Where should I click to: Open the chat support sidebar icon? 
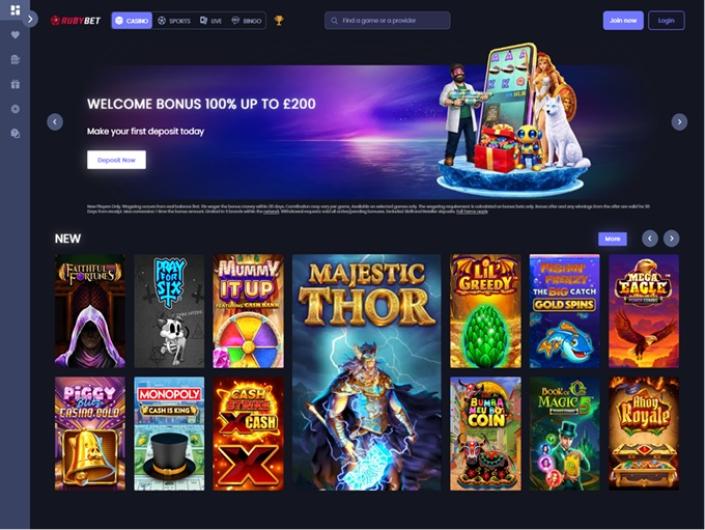click(x=15, y=134)
